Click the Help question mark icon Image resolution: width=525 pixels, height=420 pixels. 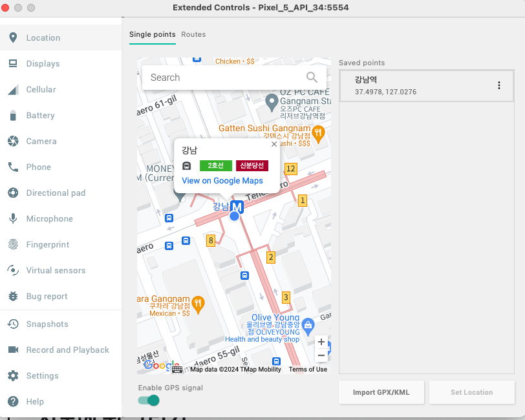point(13,401)
